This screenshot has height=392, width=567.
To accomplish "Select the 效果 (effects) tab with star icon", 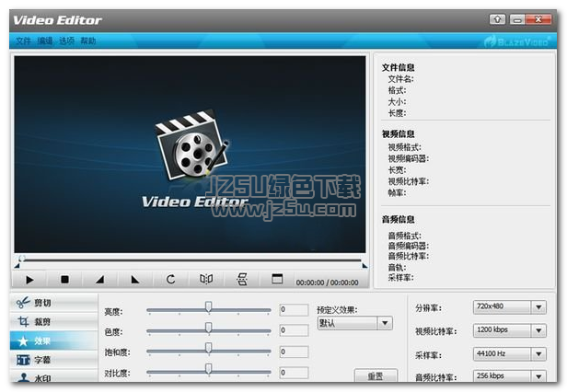I will coord(54,340).
